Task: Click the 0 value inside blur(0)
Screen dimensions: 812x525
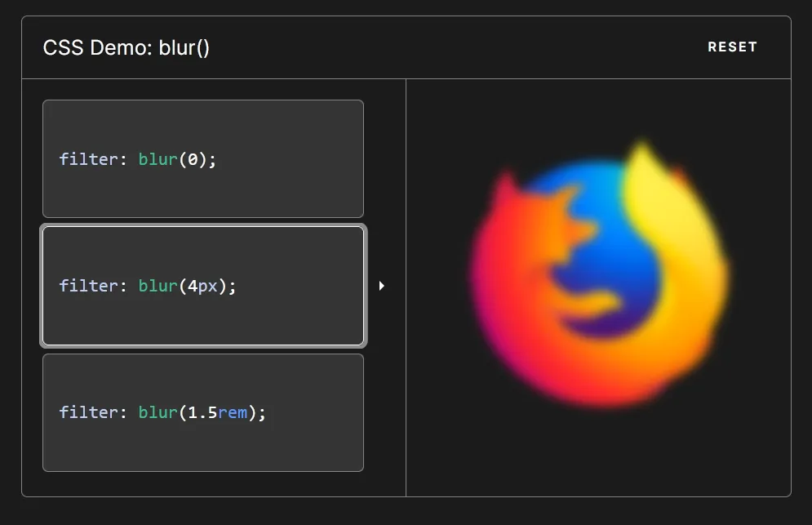Action: (193, 159)
